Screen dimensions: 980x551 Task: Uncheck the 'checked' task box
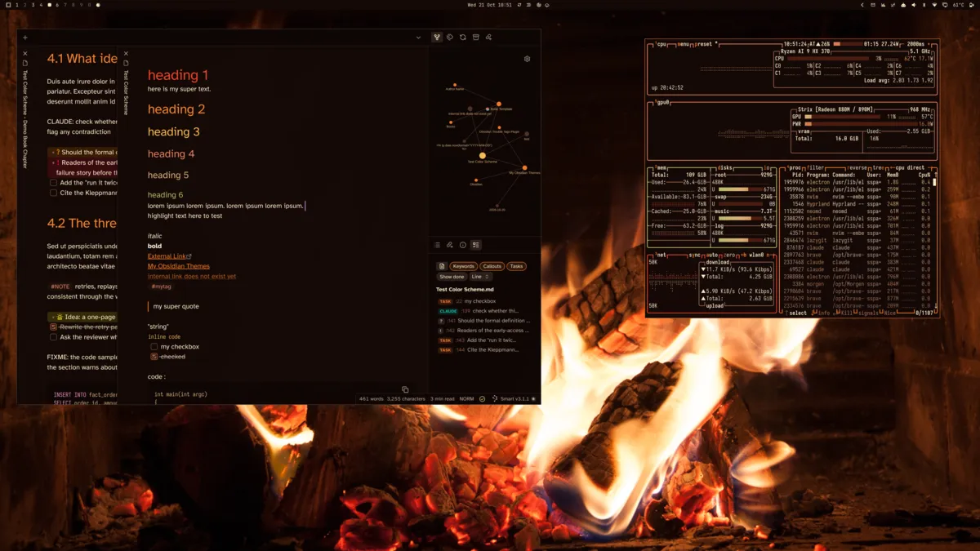coord(154,357)
